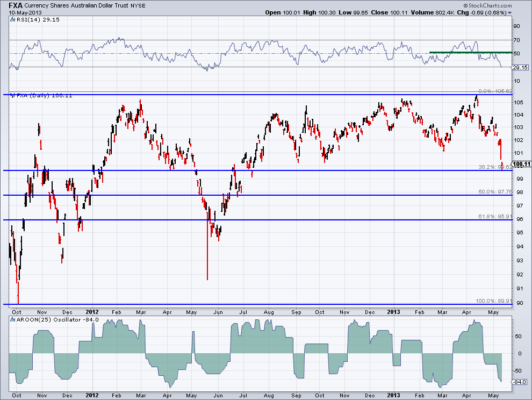Click the StockCharts.com copyright watermark
The image size is (532, 400).
pyautogui.click(x=491, y=5)
